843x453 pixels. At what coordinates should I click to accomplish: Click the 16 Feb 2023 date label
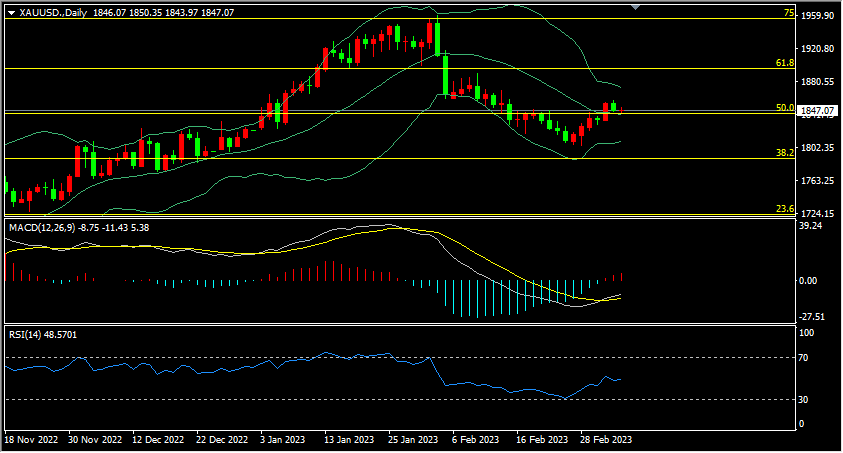point(542,440)
